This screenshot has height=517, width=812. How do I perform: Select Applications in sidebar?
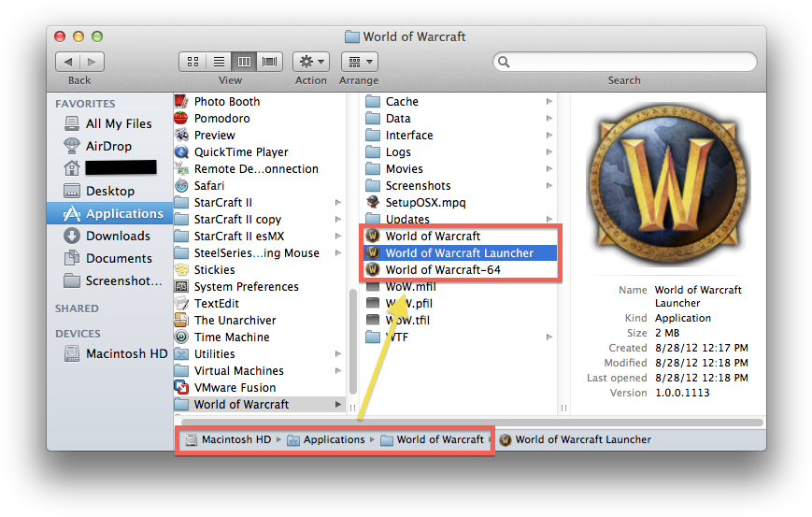coord(109,213)
